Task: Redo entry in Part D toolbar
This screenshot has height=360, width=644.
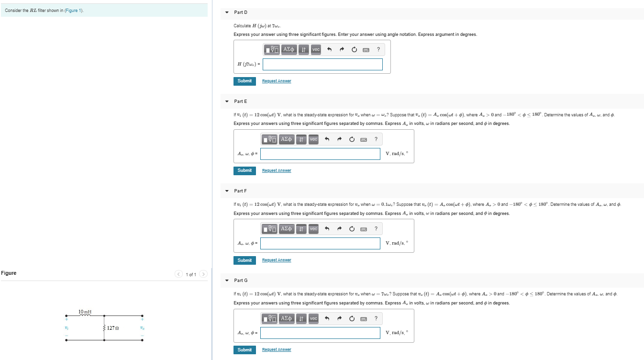Action: coord(342,49)
